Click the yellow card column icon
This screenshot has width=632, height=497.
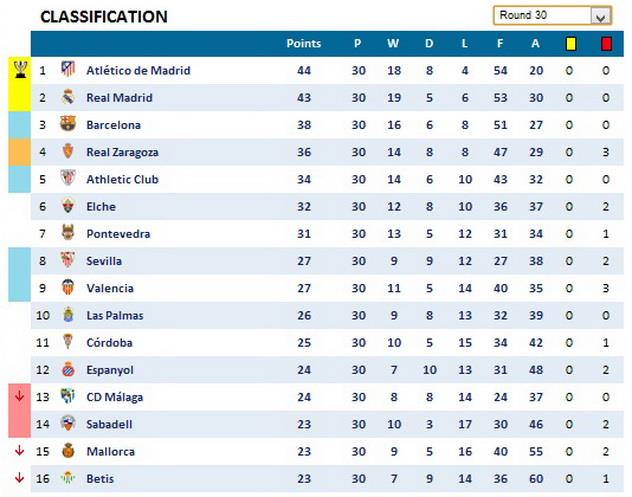[570, 44]
